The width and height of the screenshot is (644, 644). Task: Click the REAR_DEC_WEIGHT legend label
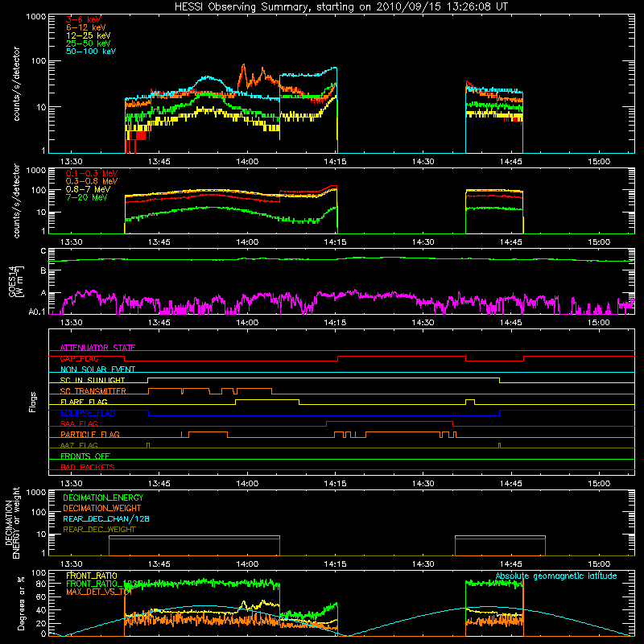point(99,530)
